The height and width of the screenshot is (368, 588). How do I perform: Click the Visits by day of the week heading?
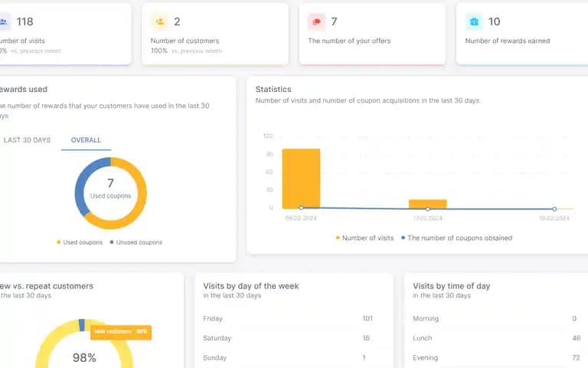pyautogui.click(x=251, y=286)
